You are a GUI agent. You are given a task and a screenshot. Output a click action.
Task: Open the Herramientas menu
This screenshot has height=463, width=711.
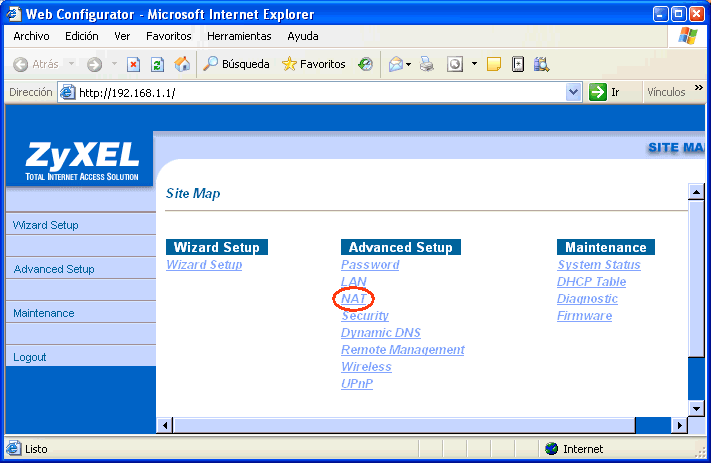pos(239,36)
